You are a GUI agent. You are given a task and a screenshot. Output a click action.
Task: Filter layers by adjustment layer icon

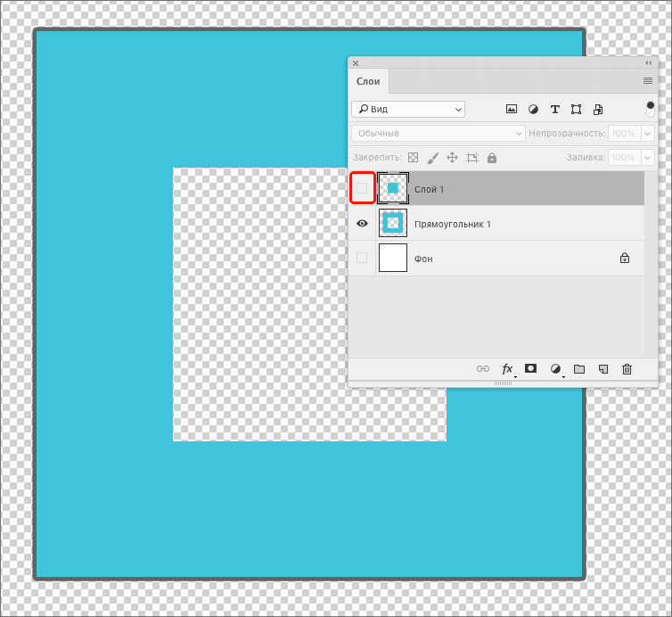(533, 110)
